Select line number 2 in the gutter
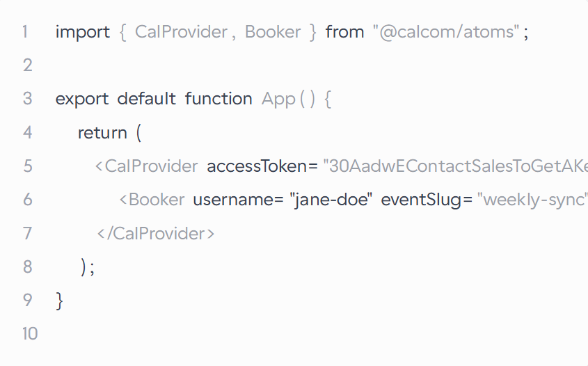Image resolution: width=588 pixels, height=366 pixels. [27, 65]
